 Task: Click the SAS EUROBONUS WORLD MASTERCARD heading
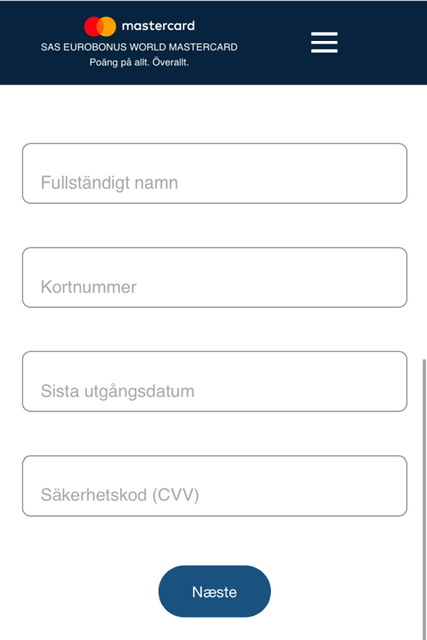(x=139, y=47)
